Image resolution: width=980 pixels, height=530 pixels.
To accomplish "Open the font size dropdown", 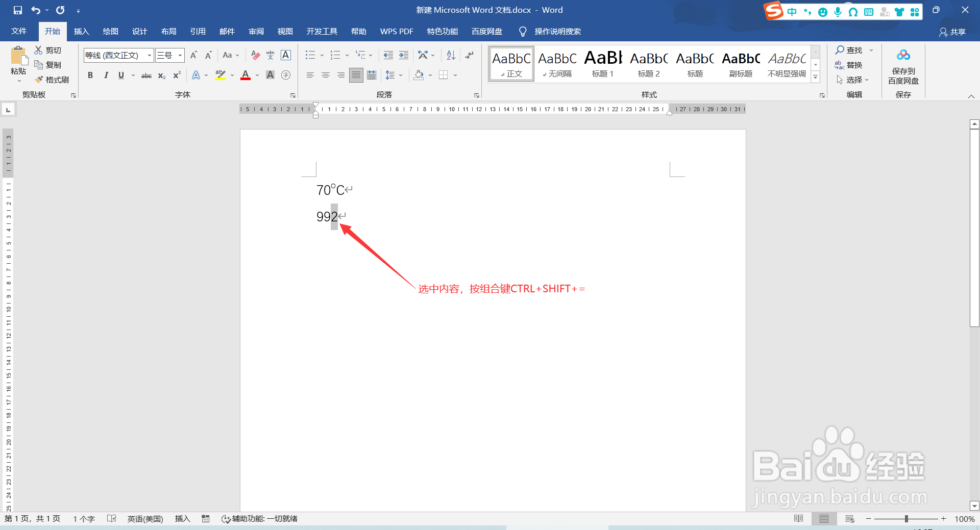I will click(180, 55).
